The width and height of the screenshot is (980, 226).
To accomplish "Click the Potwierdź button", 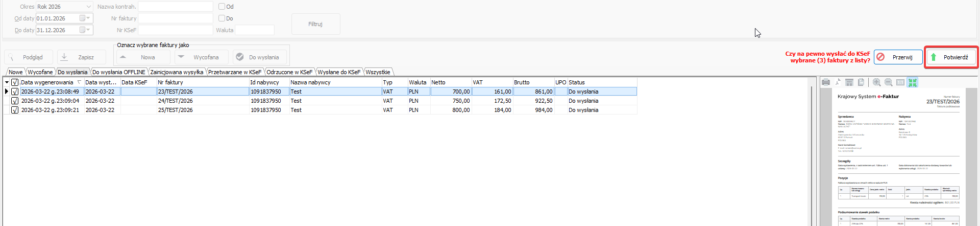I will pos(950,57).
